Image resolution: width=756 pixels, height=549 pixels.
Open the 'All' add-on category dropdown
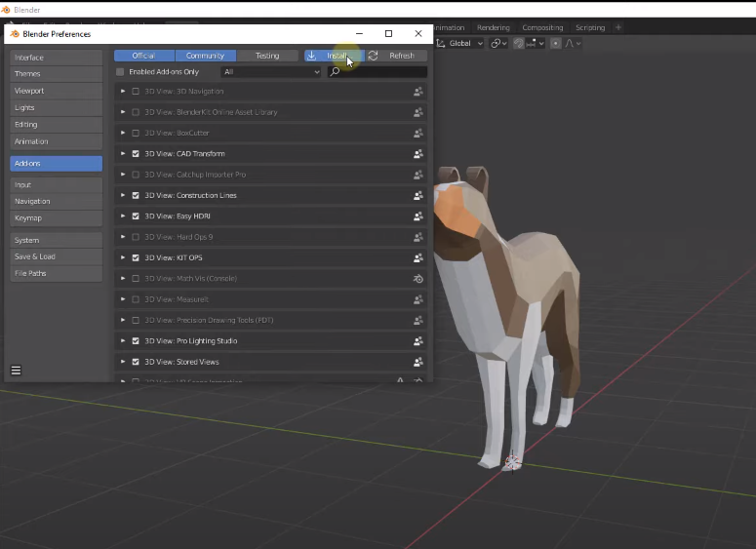click(271, 72)
